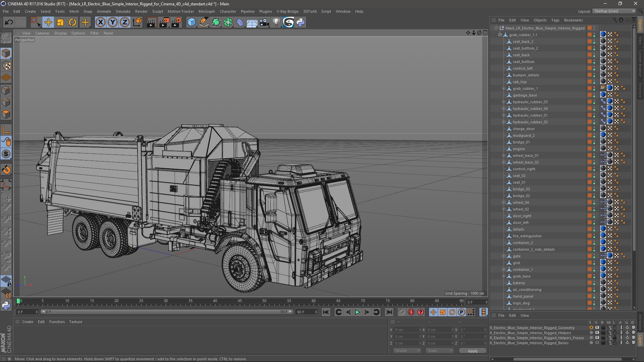
Task: Toggle X-axis lock icon
Action: 100,22
